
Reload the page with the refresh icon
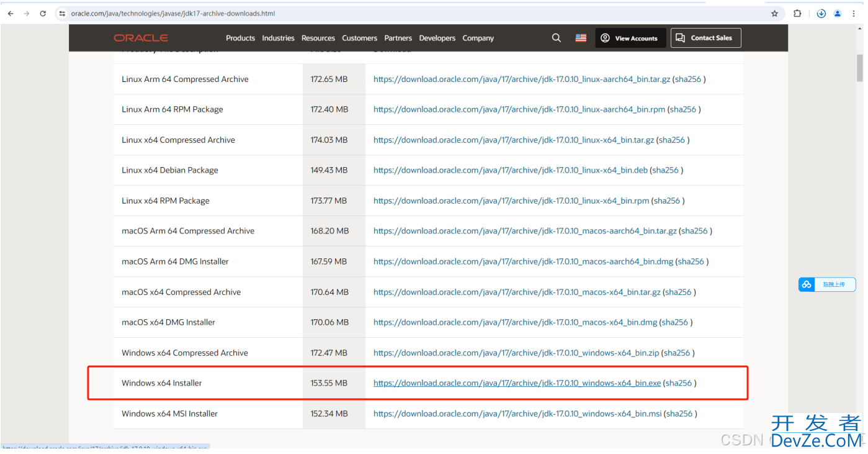pyautogui.click(x=43, y=13)
